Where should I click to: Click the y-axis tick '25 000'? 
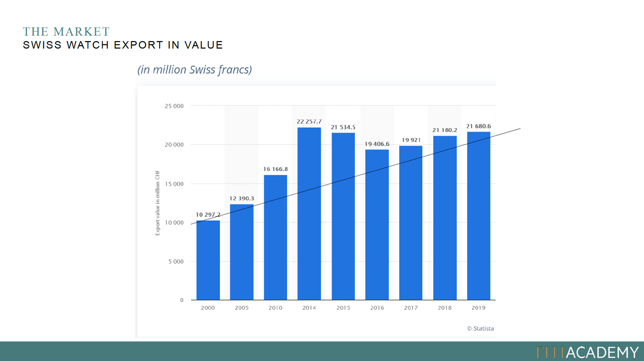point(174,106)
